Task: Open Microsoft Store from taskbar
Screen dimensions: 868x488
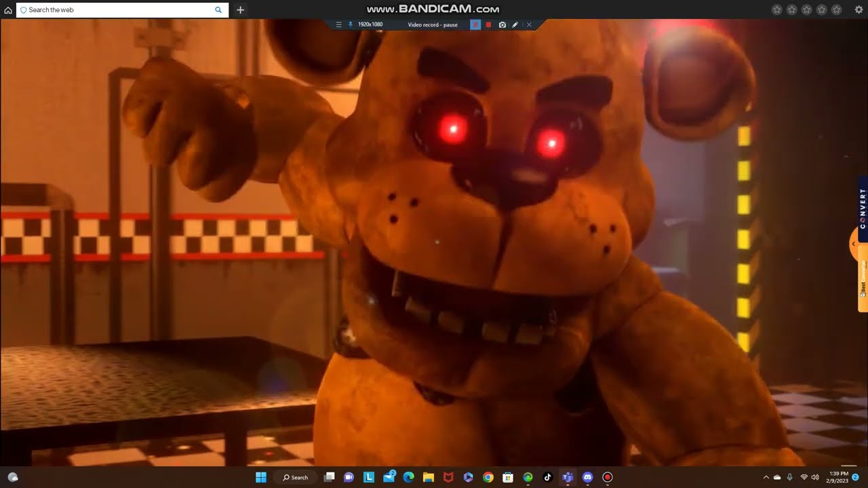Action: pos(507,477)
